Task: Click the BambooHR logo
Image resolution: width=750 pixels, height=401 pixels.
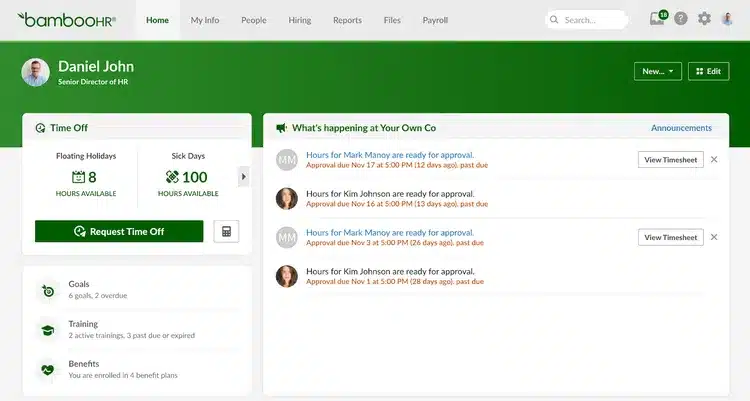Action: 66,20
